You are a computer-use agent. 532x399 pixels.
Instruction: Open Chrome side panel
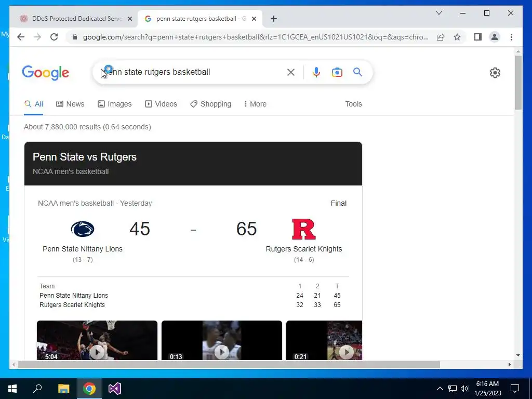click(x=478, y=37)
